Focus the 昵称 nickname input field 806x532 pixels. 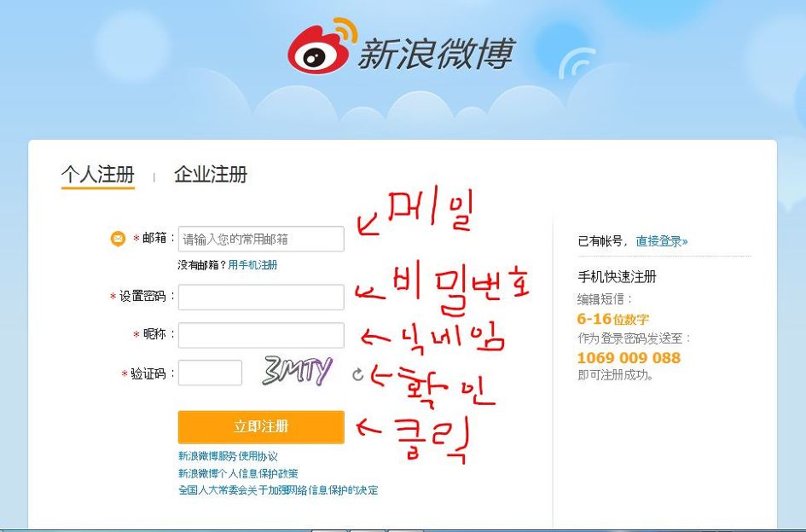pyautogui.click(x=261, y=335)
